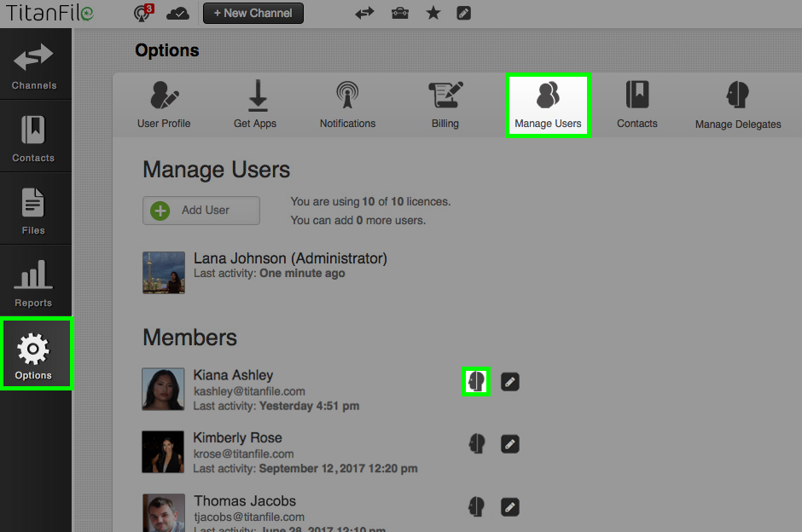Click the delegate icon next to Kiana Ashley
Viewport: 802px width, 532px height.
coord(476,381)
